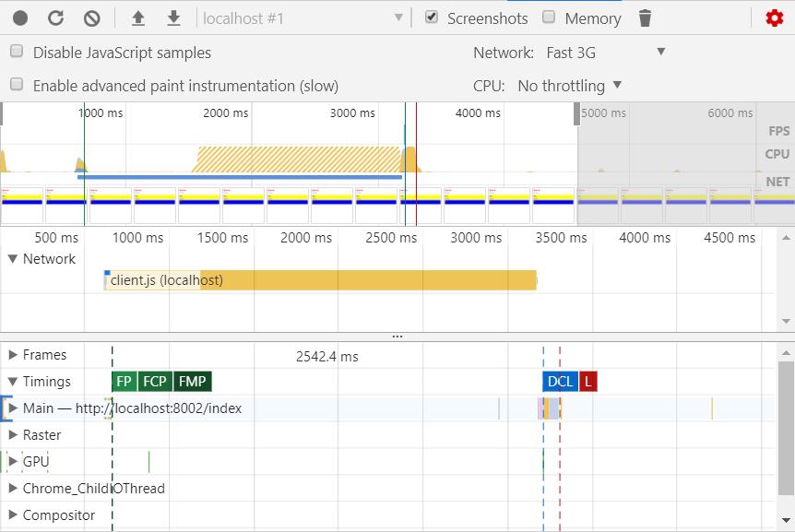Load a profile using upload arrow
The height and width of the screenshot is (532, 795).
point(138,18)
